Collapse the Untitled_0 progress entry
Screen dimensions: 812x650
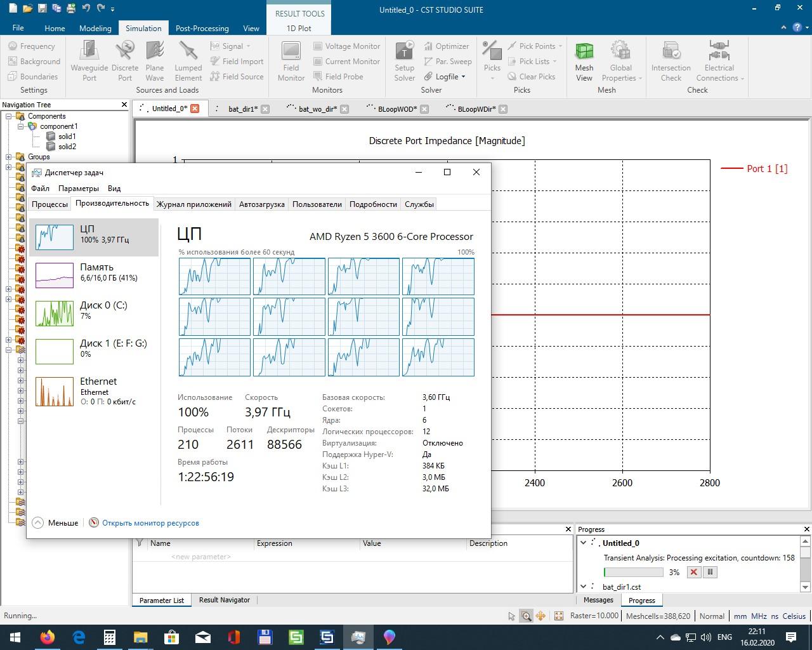pyautogui.click(x=583, y=543)
